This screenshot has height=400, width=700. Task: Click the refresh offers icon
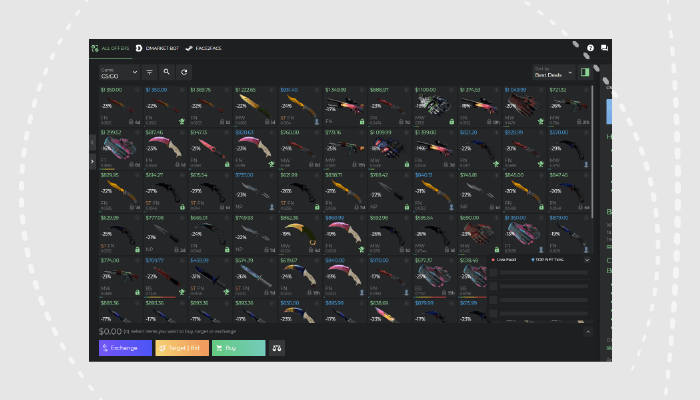[184, 72]
